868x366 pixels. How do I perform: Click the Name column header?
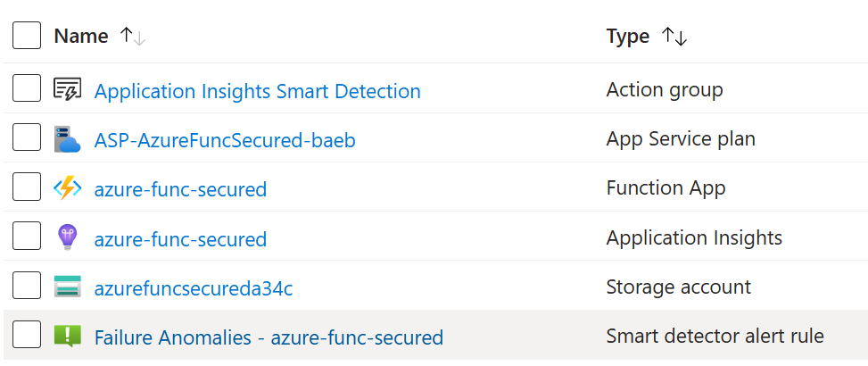point(81,36)
